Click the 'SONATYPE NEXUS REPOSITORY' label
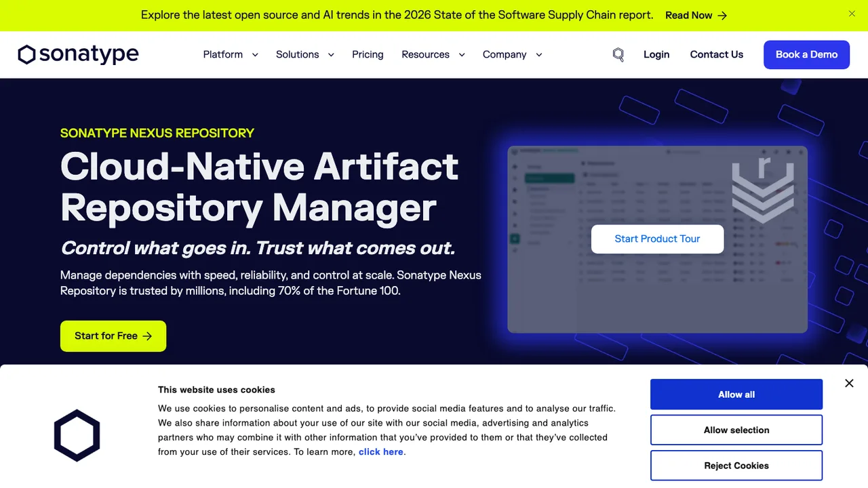 tap(157, 133)
